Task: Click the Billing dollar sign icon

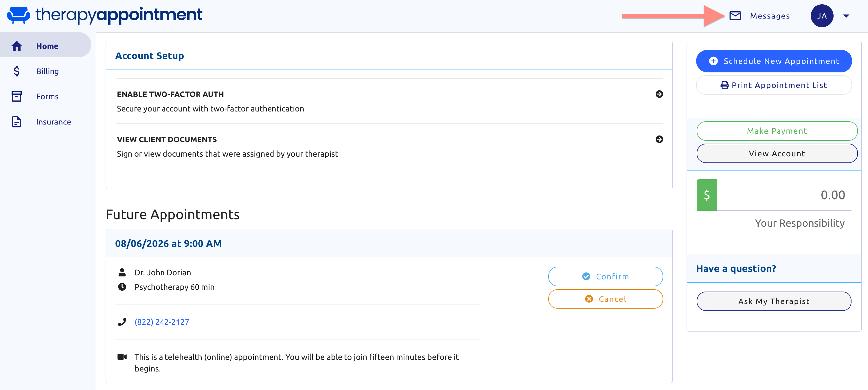Action: point(16,71)
